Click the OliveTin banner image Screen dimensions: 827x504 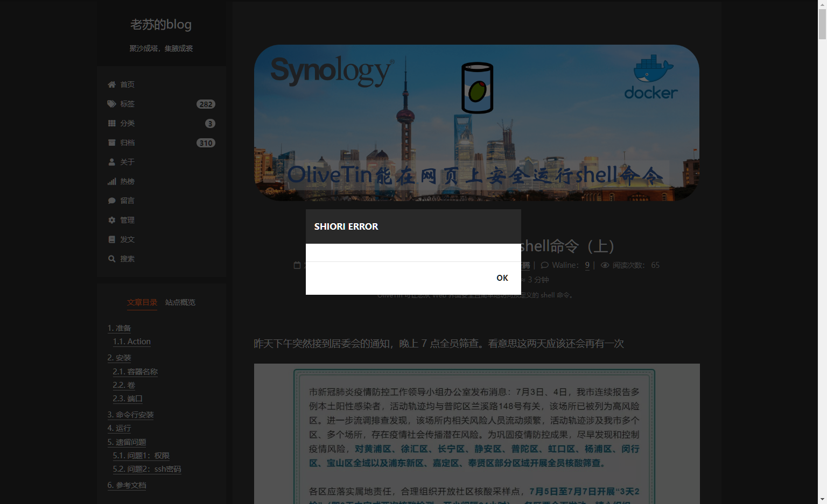(x=476, y=123)
